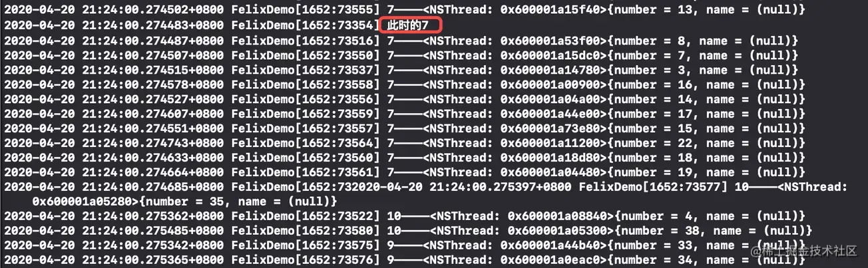Select log line with number = 22
The image size is (868, 268).
point(405,143)
